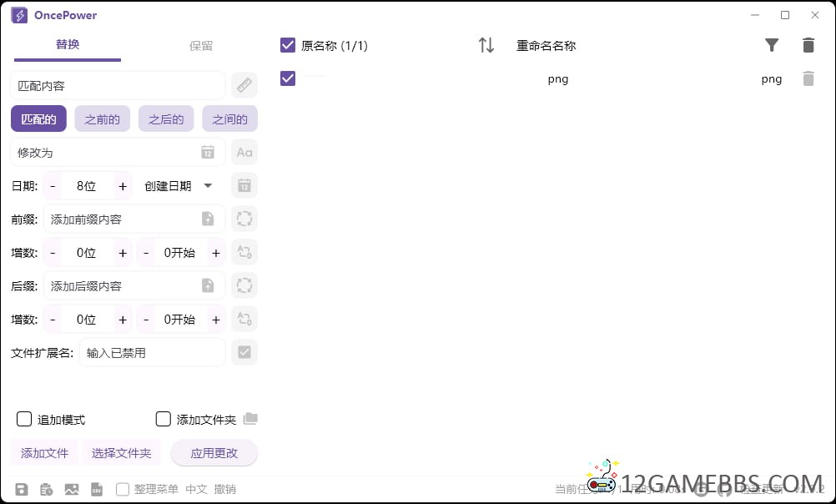Click the increment cycle icon beside 增数
836x504 pixels.
pos(244,252)
